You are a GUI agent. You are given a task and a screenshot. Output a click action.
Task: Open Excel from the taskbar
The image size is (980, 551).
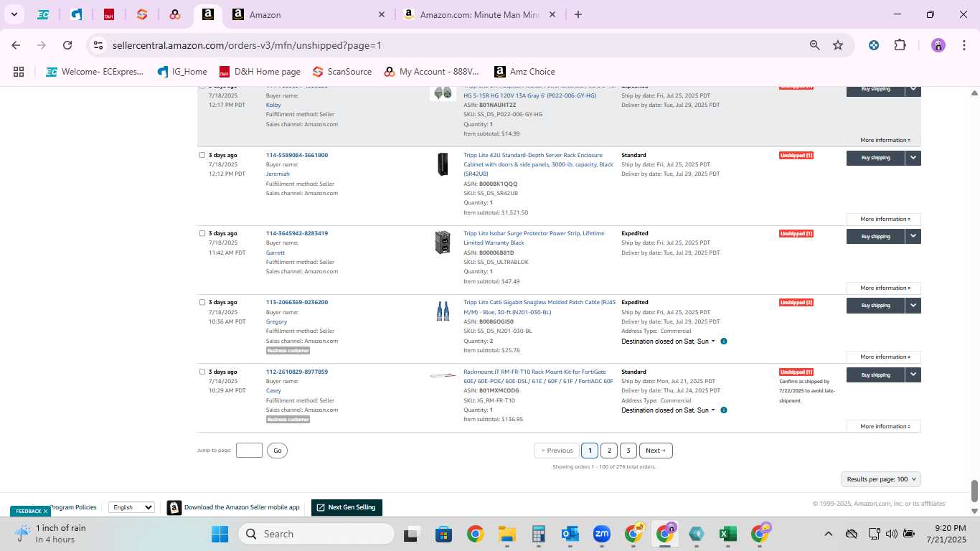727,534
